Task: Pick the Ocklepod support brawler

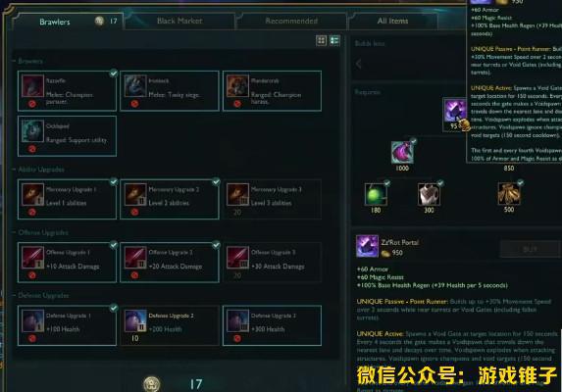Action: point(67,136)
